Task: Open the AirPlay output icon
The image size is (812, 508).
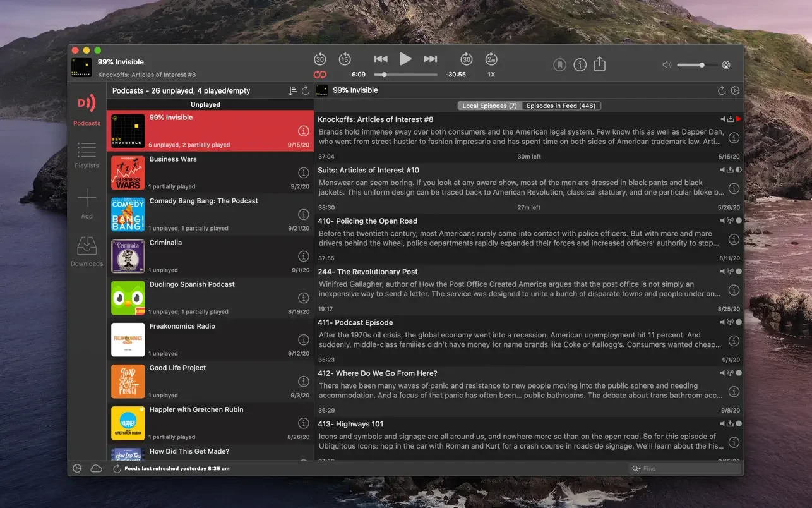Action: [726, 65]
